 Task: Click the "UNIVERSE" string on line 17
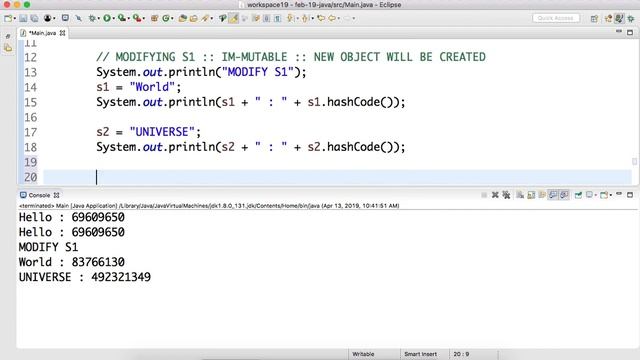[162, 132]
